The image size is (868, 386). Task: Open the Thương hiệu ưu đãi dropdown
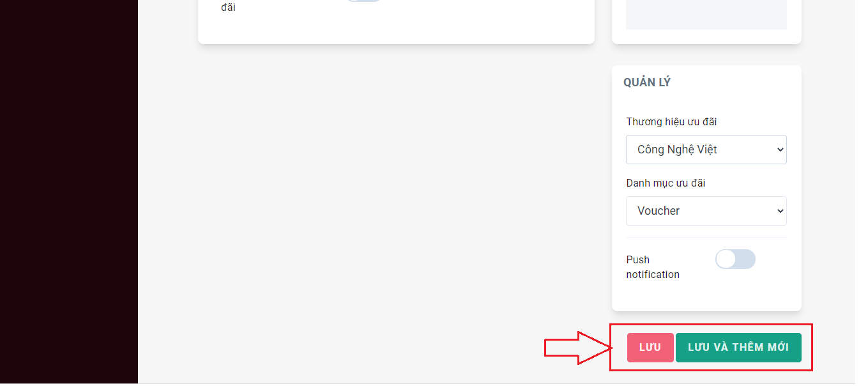(706, 150)
